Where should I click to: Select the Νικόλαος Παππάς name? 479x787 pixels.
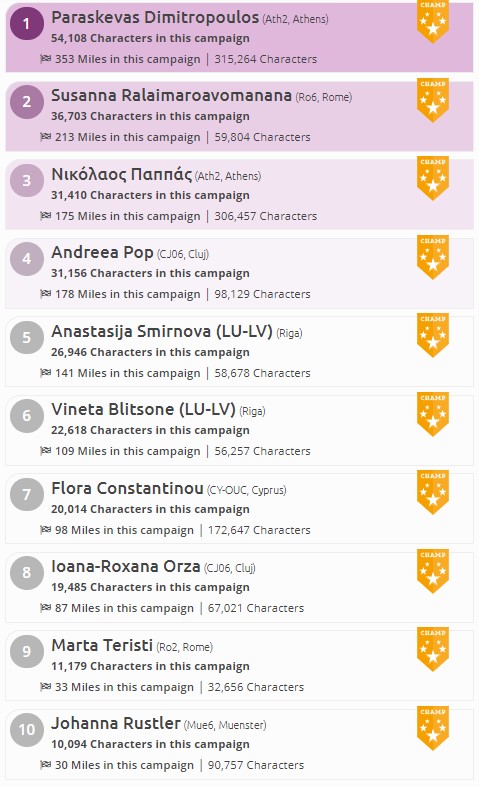[122, 174]
